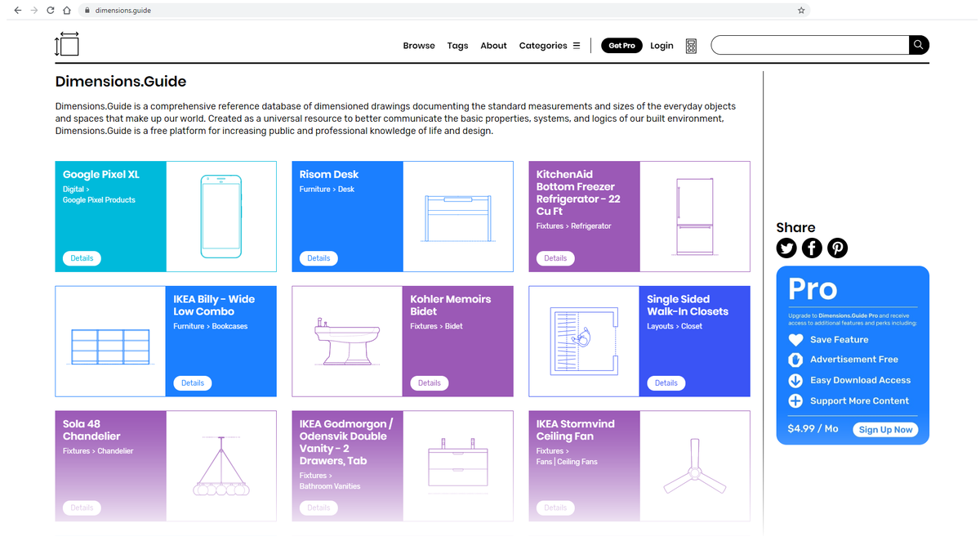Share on Pinterest icon
Screen dimensions: 980x541
837,248
